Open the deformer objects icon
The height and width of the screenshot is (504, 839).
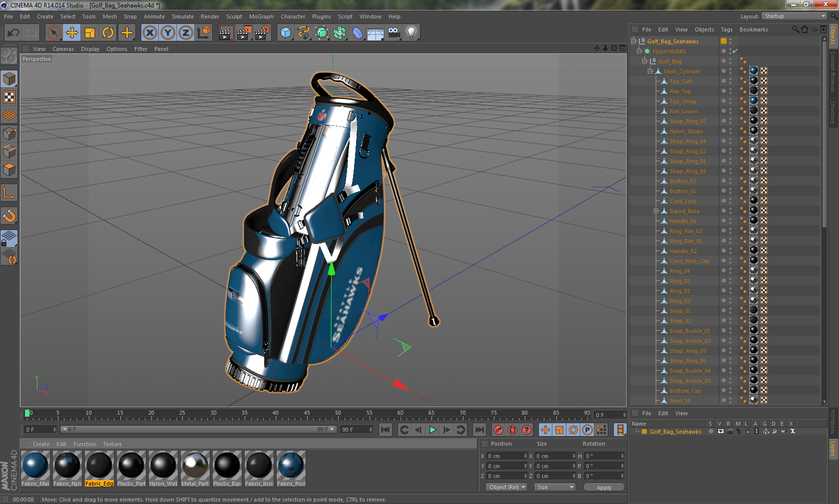click(x=358, y=33)
